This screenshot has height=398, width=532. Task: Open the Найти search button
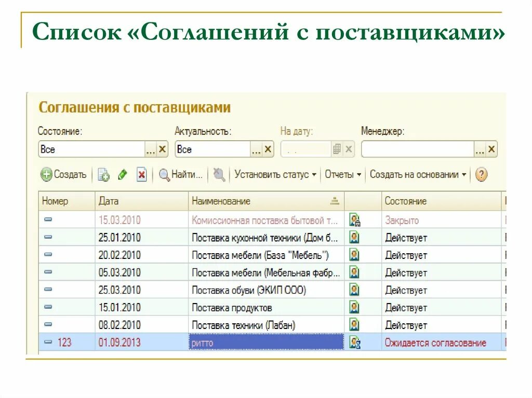(x=181, y=174)
